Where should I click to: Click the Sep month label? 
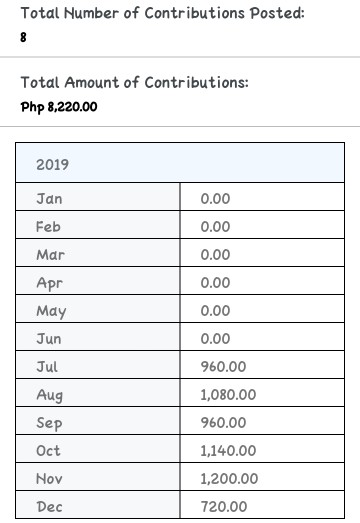pyautogui.click(x=49, y=424)
